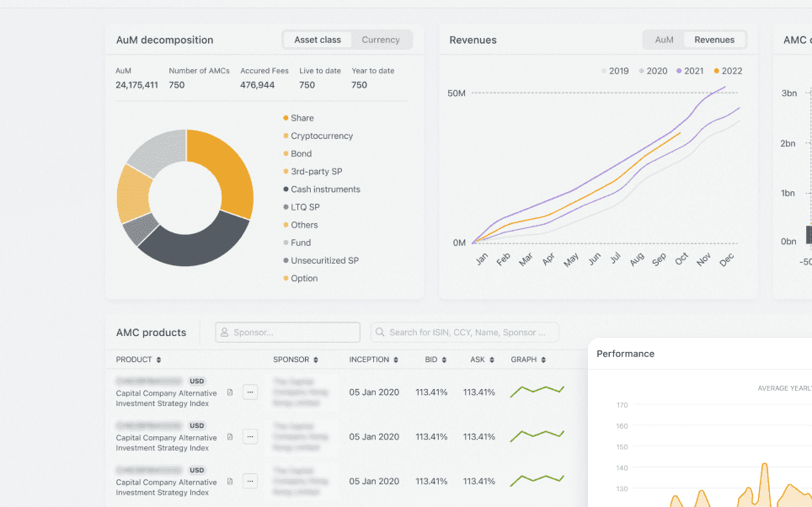
Task: Click the Fund legend label
Action: 301,243
